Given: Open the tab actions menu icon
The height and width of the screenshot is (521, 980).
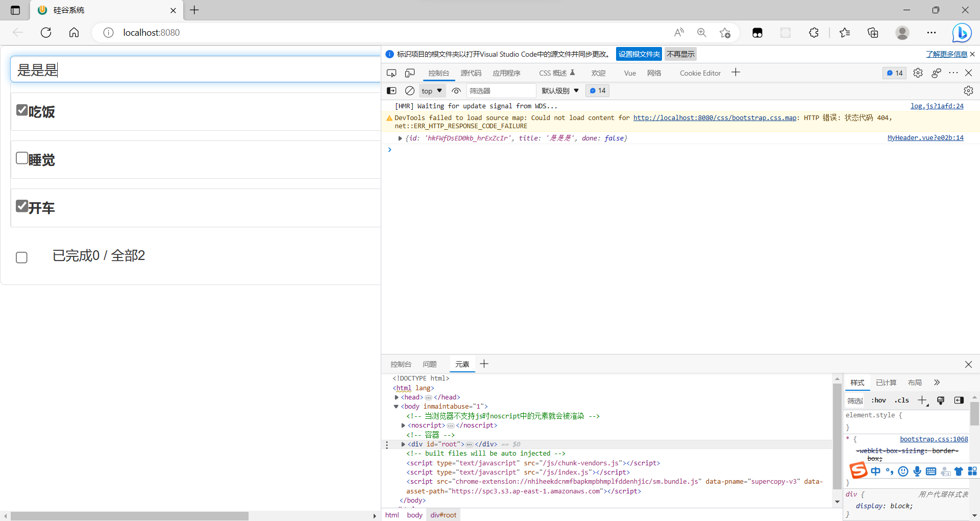Looking at the screenshot, I should pos(15,10).
